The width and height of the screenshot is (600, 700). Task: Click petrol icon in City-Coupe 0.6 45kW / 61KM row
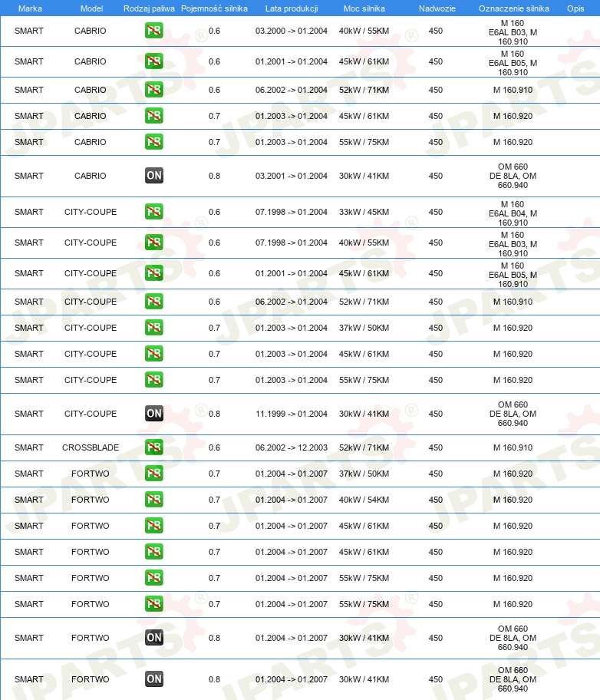click(x=154, y=273)
